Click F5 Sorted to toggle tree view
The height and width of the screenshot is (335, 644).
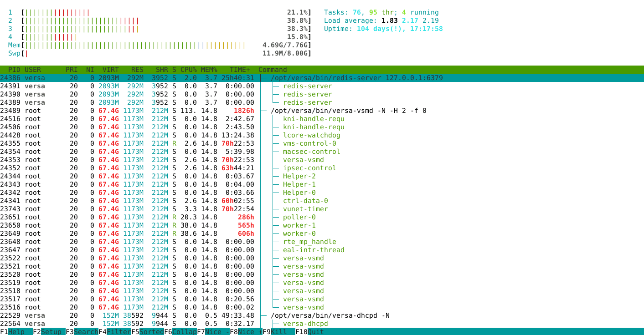(148, 331)
